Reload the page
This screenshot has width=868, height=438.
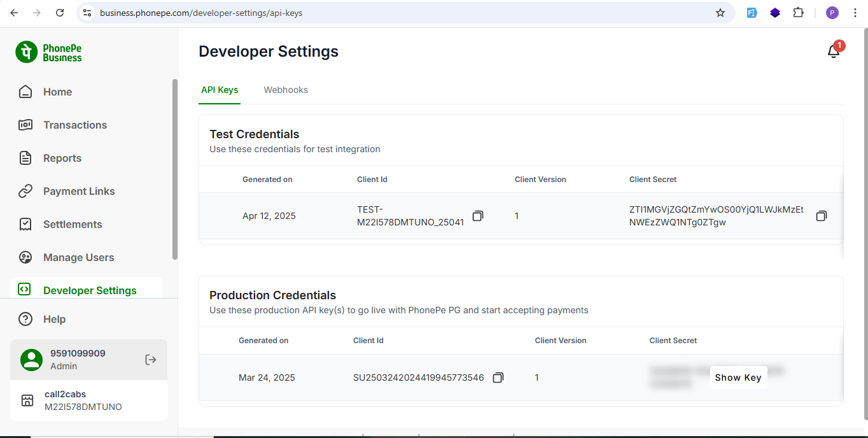click(60, 13)
